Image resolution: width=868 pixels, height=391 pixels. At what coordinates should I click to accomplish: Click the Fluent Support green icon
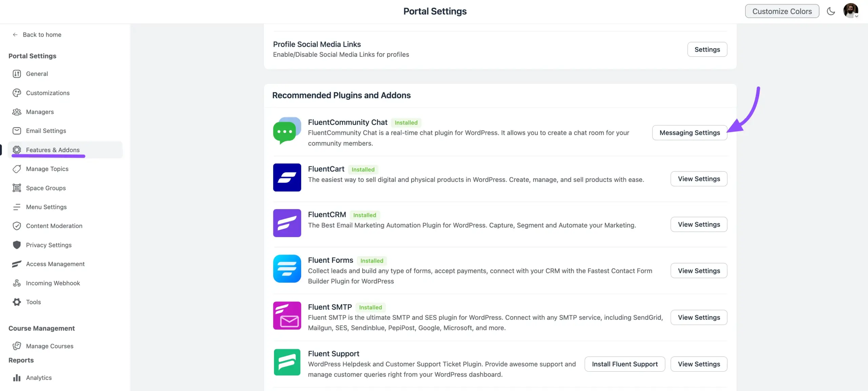[x=287, y=362]
